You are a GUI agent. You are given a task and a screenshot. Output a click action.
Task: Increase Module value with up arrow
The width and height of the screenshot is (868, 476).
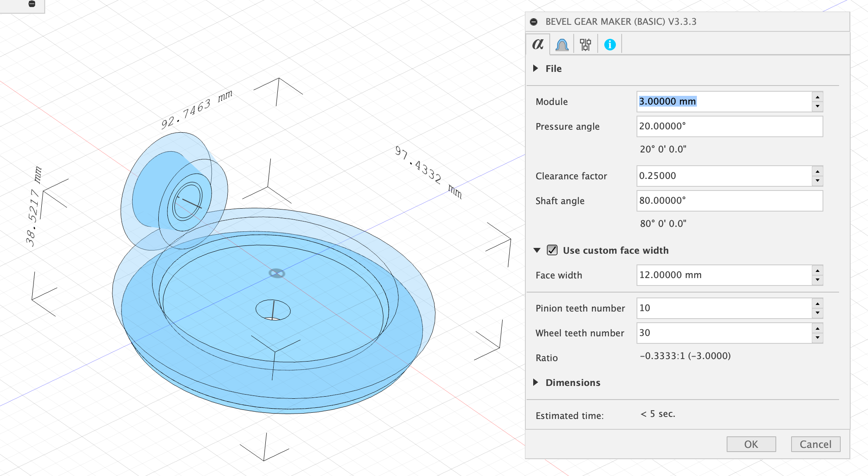coord(817,97)
